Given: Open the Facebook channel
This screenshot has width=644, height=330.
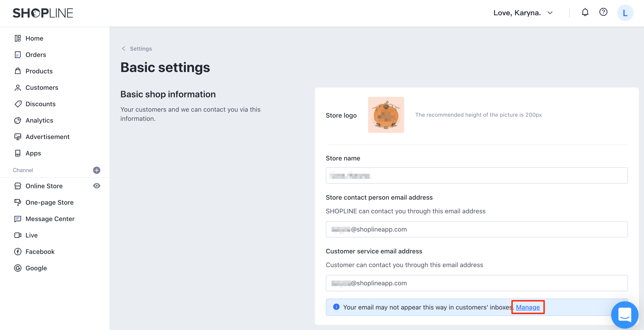Looking at the screenshot, I should 40,252.
